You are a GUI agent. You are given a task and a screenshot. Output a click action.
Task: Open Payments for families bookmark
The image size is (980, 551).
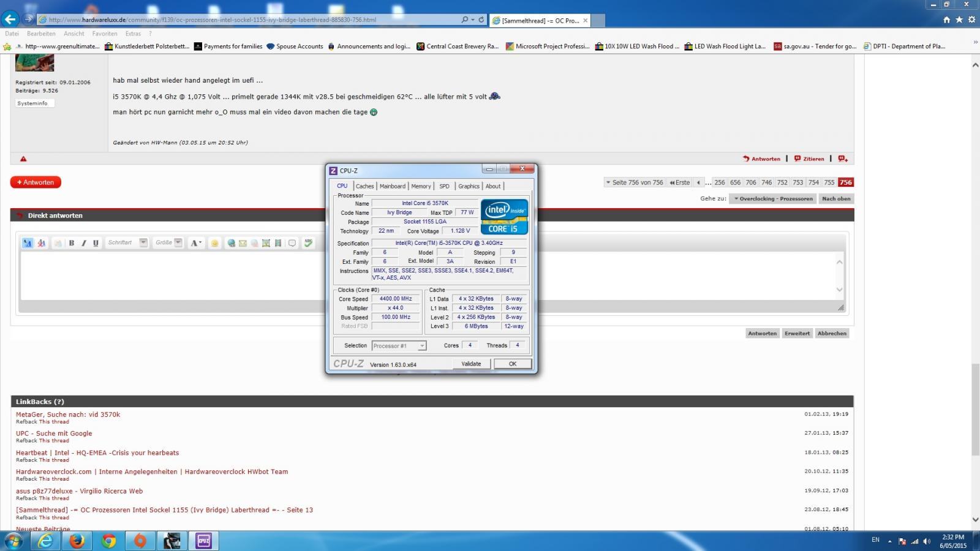coord(228,47)
